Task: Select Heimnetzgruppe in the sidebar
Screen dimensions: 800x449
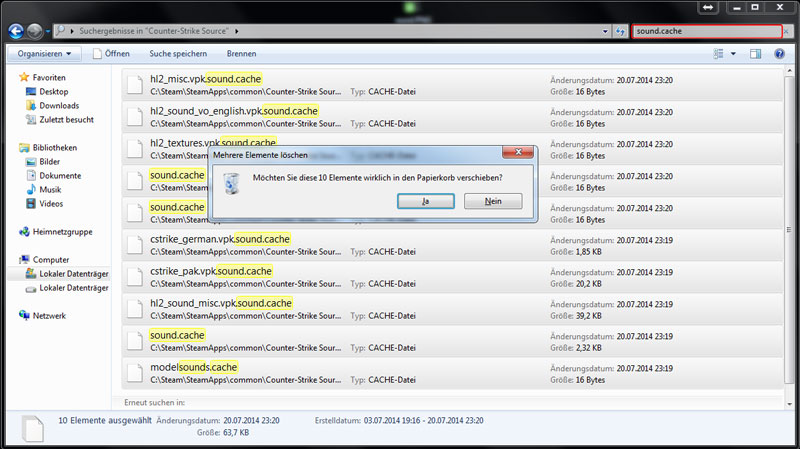Action: coord(56,232)
